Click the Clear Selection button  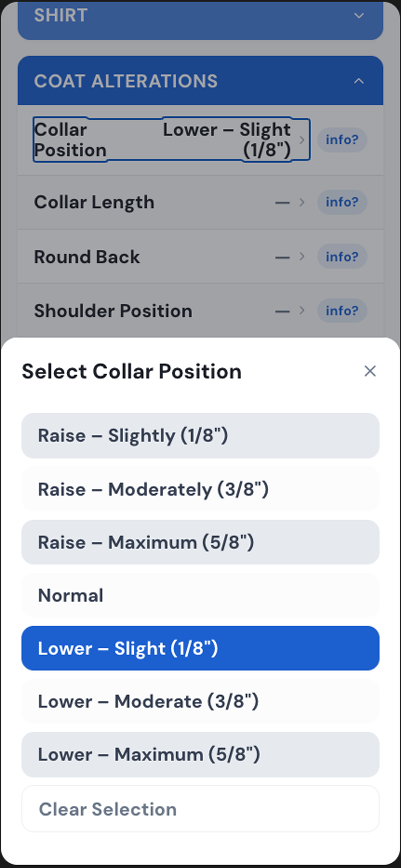coord(200,809)
